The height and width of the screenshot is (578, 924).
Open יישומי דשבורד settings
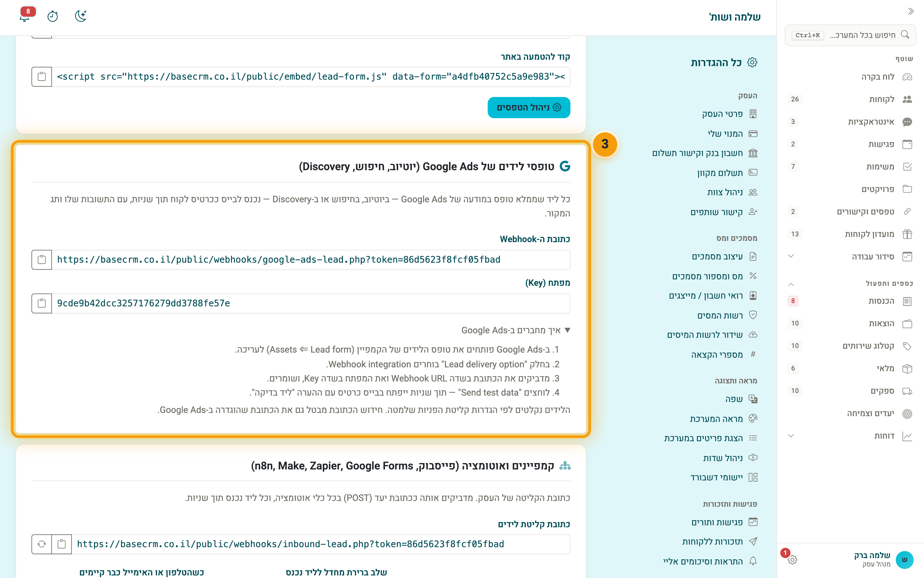[x=723, y=477]
